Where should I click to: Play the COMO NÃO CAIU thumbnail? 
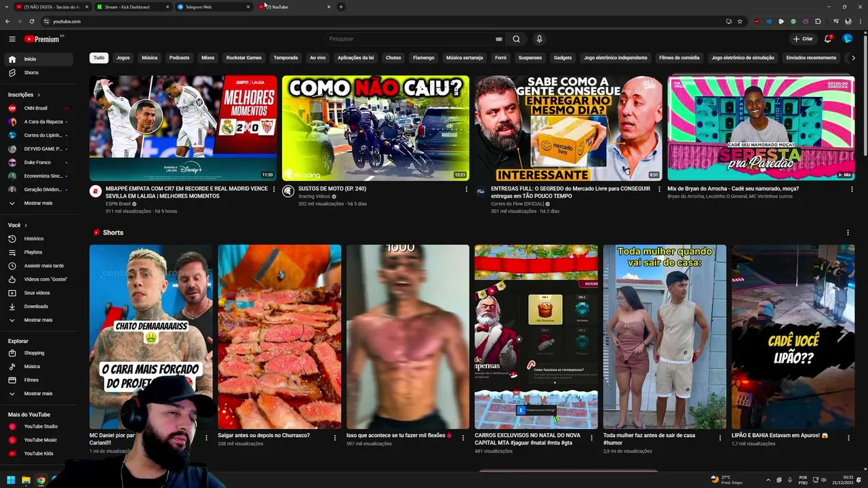(376, 128)
